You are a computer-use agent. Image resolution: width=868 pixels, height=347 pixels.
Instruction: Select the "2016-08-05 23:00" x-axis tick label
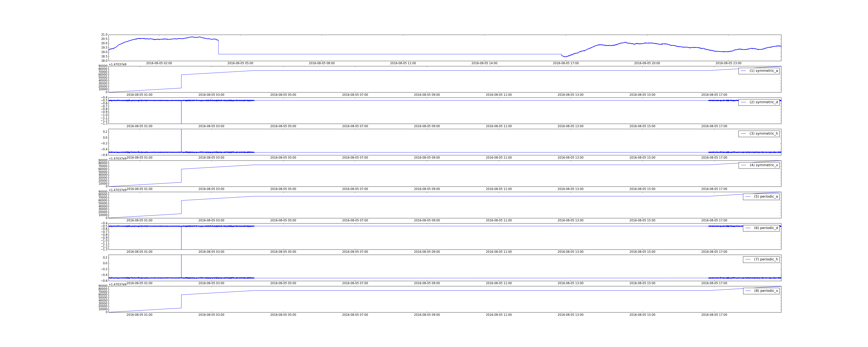[728, 63]
